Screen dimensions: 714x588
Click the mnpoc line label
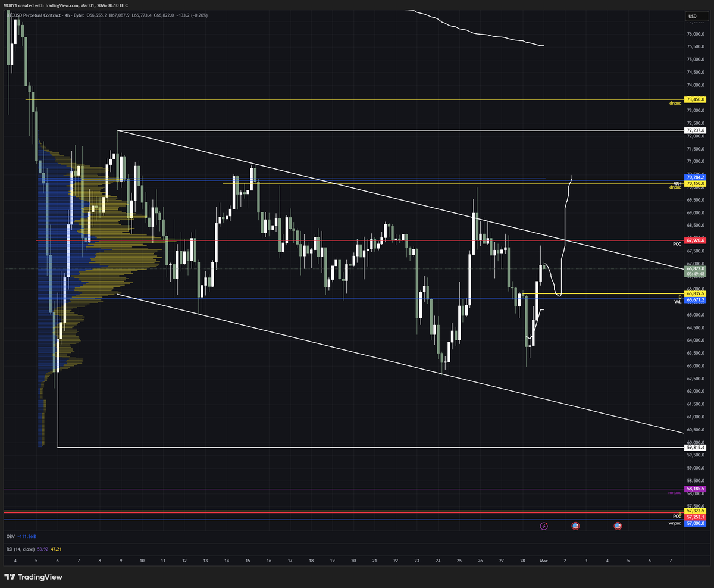point(674,493)
